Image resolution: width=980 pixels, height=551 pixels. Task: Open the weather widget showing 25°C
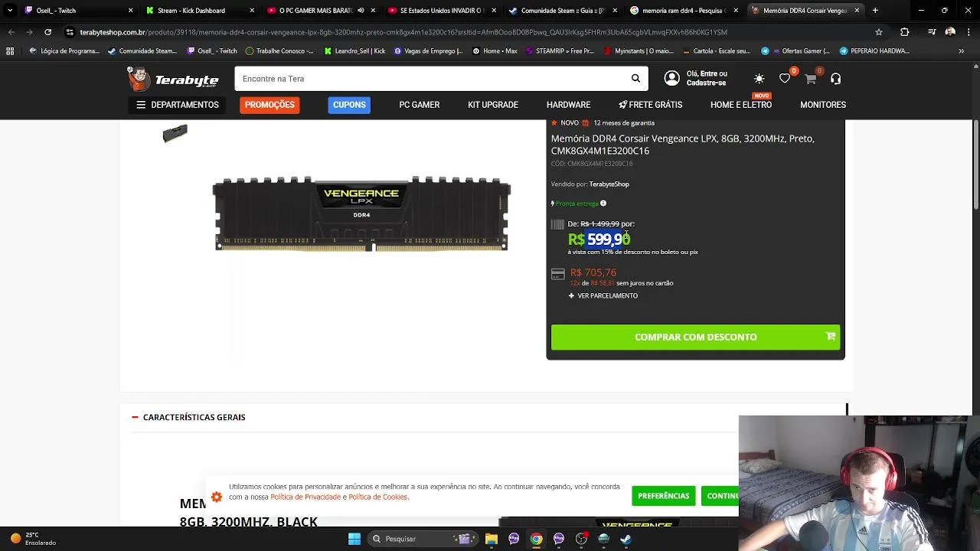(32, 539)
